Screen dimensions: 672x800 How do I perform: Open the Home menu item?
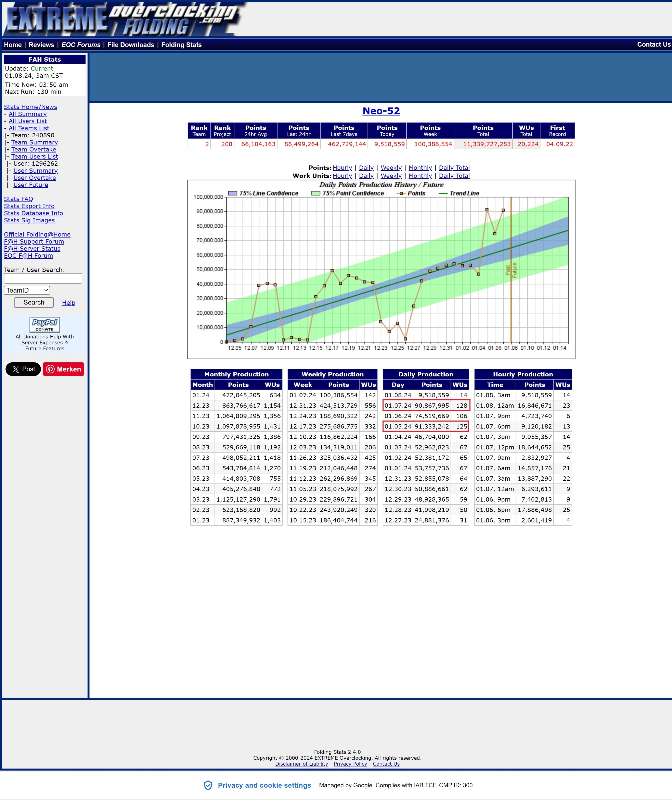tap(13, 45)
